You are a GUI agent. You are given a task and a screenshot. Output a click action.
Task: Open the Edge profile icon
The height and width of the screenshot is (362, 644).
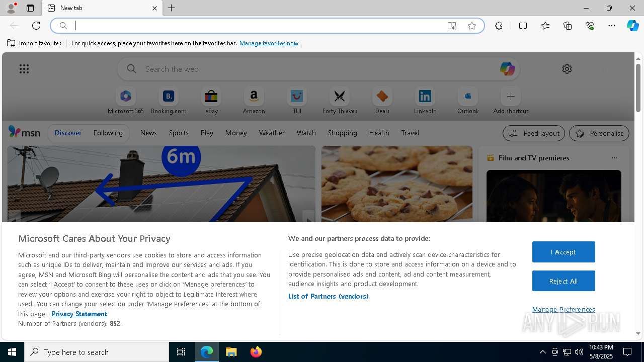click(x=11, y=8)
